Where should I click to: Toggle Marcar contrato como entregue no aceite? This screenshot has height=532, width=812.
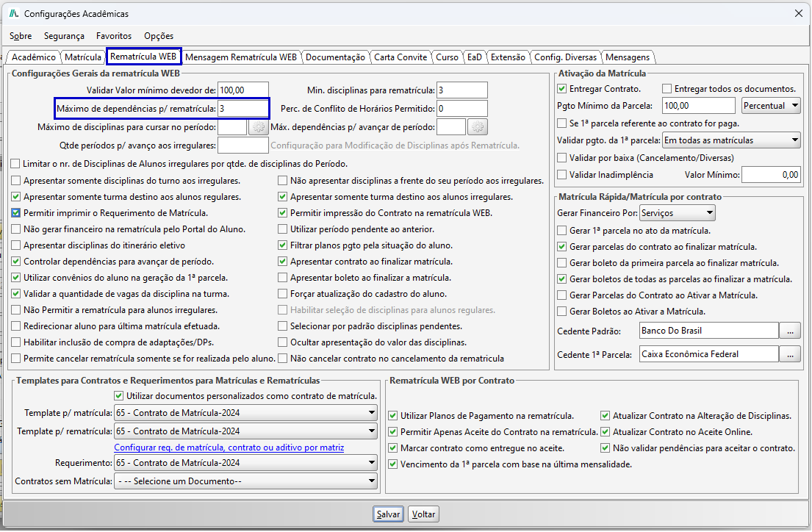click(x=393, y=448)
